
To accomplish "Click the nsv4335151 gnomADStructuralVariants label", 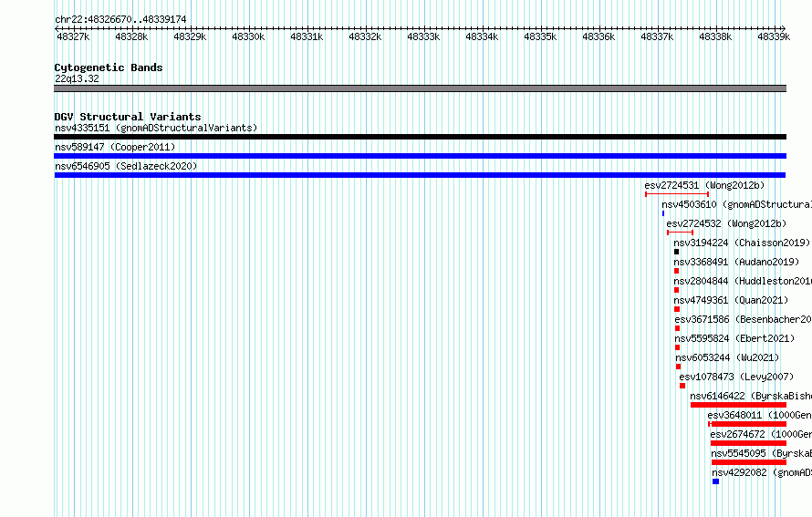I will [156, 128].
